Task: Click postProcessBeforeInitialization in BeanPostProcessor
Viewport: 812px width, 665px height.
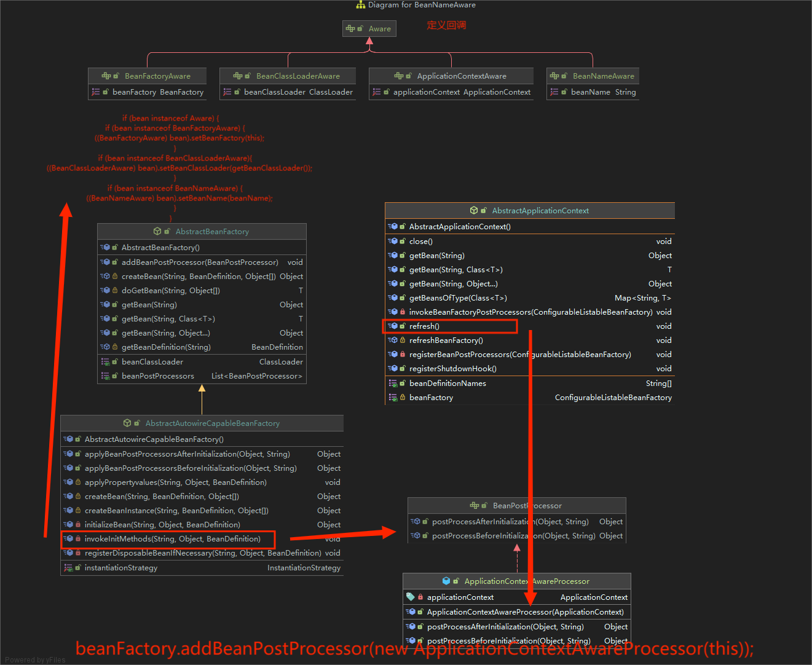Action: click(516, 535)
